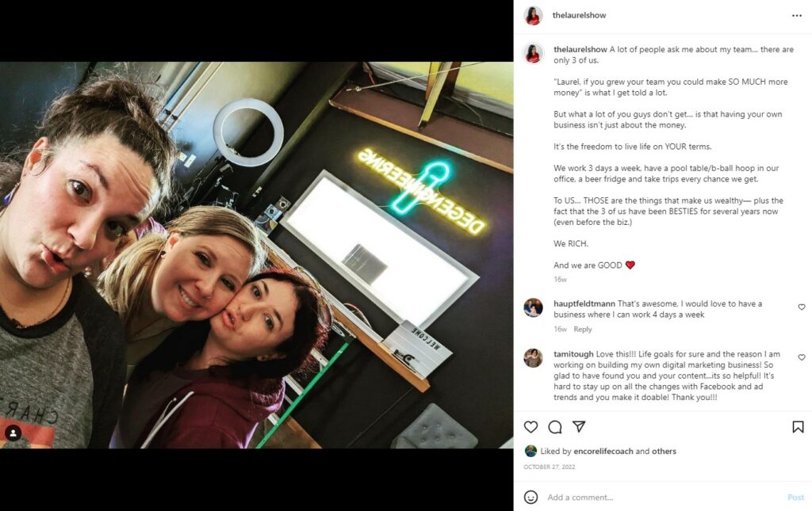The image size is (812, 511).
Task: Open tamitough's profile avatar
Action: [x=533, y=358]
